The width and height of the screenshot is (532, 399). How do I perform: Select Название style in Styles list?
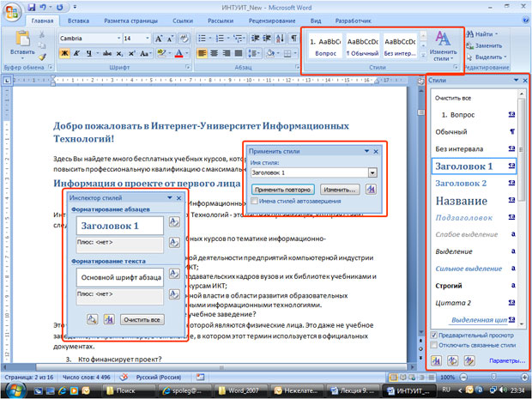475,201
